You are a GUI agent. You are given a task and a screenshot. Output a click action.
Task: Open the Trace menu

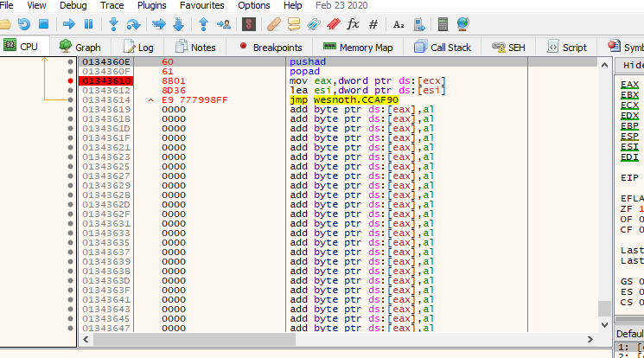[112, 5]
